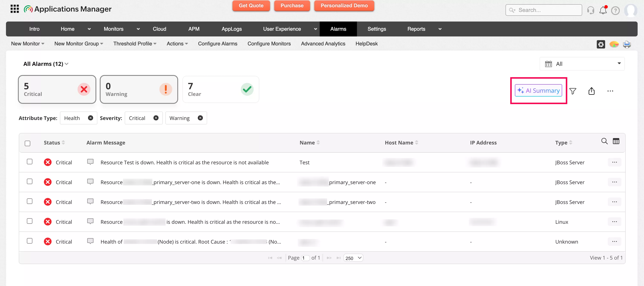Open notifications from the bell icon
The image size is (644, 286).
click(603, 10)
